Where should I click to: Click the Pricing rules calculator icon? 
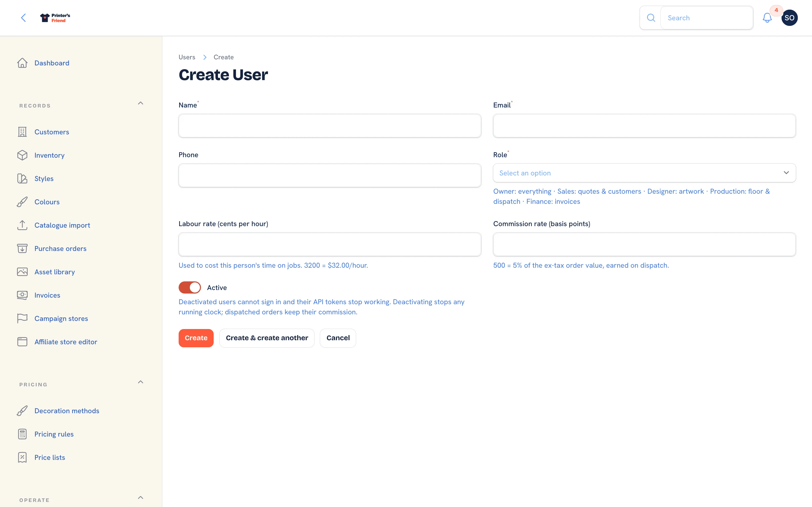pyautogui.click(x=22, y=434)
